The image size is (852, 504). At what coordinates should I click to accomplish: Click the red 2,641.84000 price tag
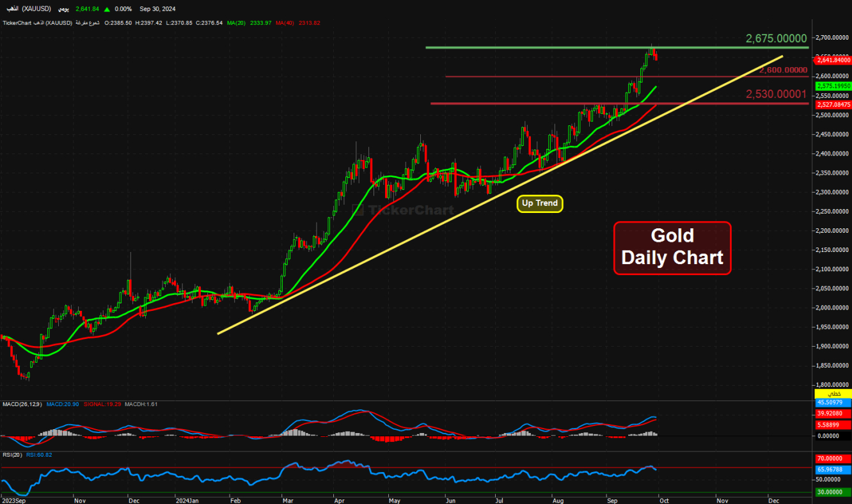pos(832,59)
